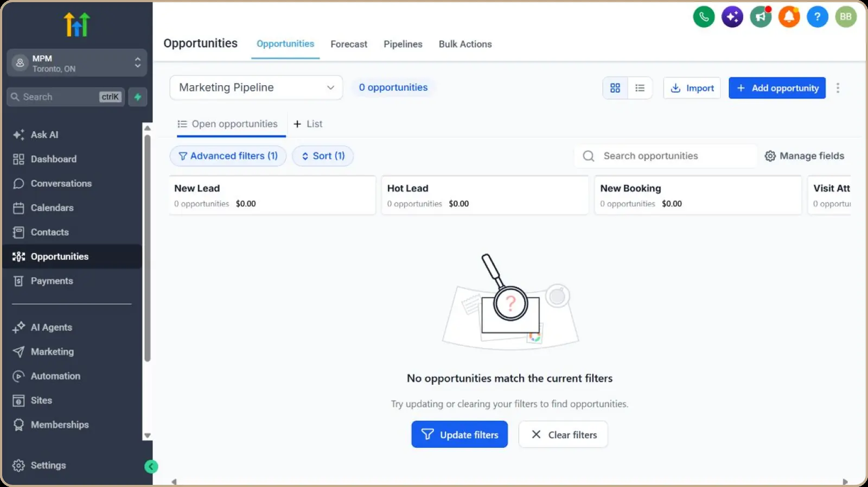Open Calendars in sidebar
Screen dimensions: 868x487
[x=72, y=208]
